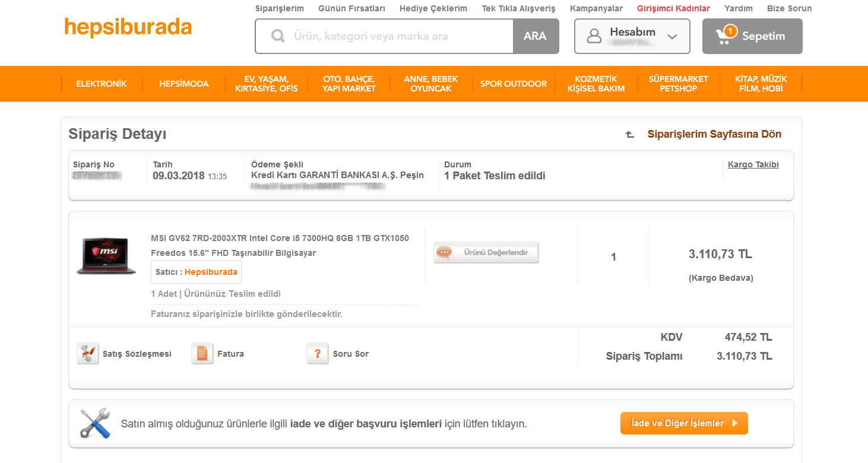Expand the Hesabım account dropdown chevron
The image size is (868, 463).
(672, 37)
